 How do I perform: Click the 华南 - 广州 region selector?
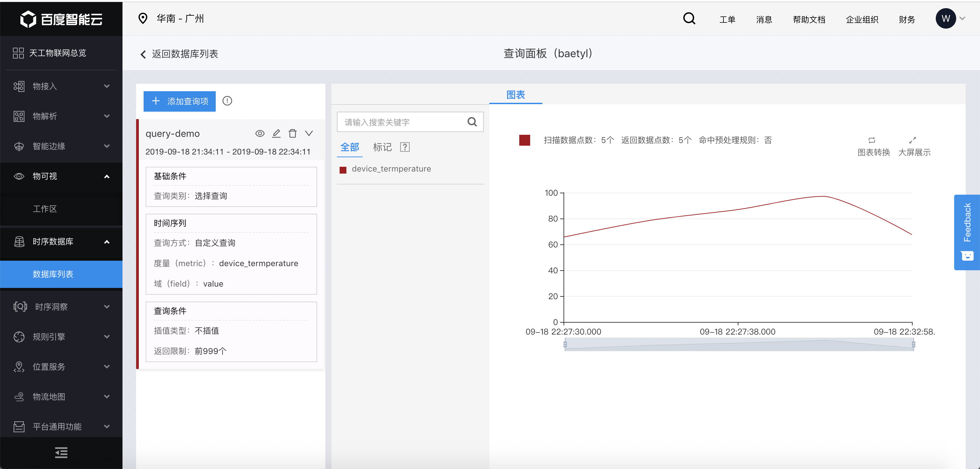pos(171,18)
